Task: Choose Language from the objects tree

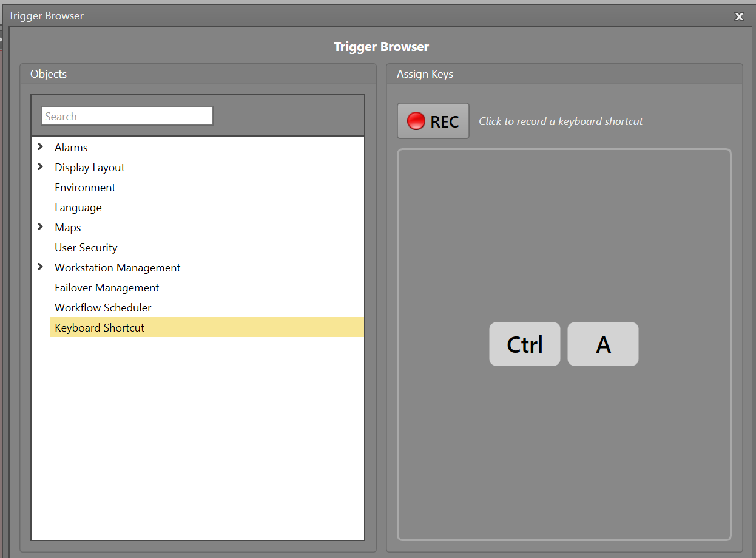Action: (78, 208)
